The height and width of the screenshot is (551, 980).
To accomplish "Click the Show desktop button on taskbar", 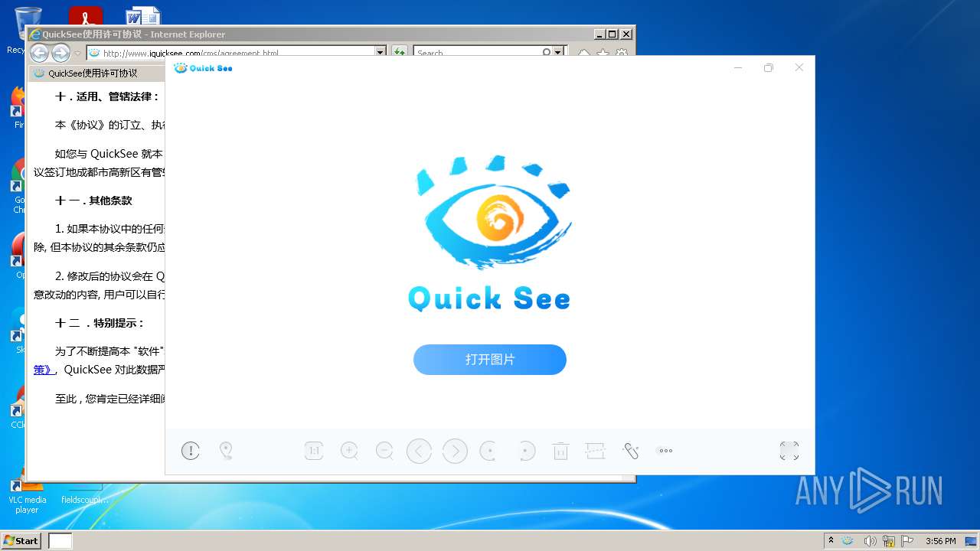I will coord(972,540).
